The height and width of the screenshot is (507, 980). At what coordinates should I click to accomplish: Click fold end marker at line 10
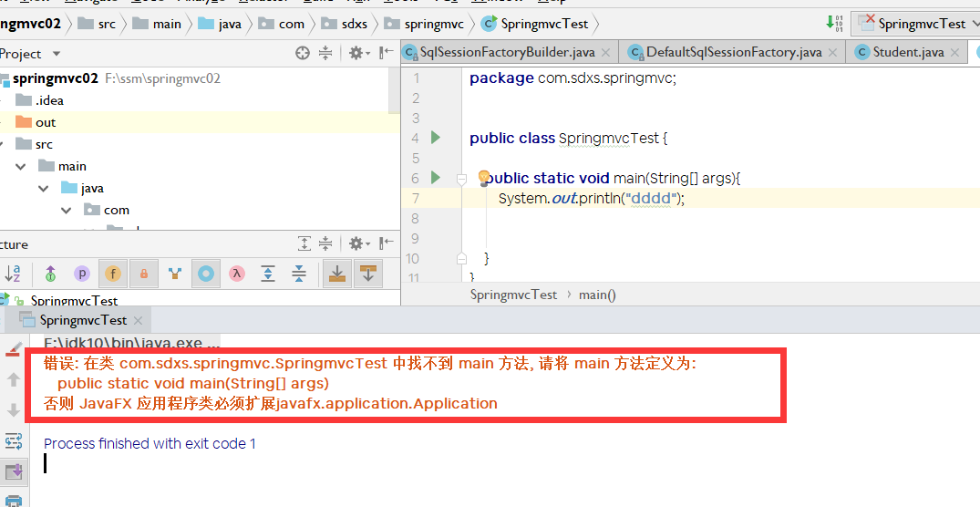[x=462, y=258]
